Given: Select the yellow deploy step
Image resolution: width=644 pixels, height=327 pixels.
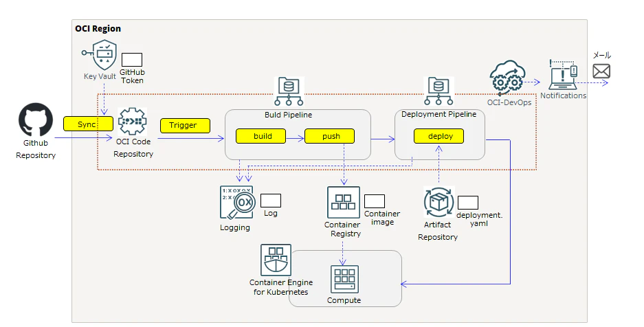Looking at the screenshot, I should point(438,136).
